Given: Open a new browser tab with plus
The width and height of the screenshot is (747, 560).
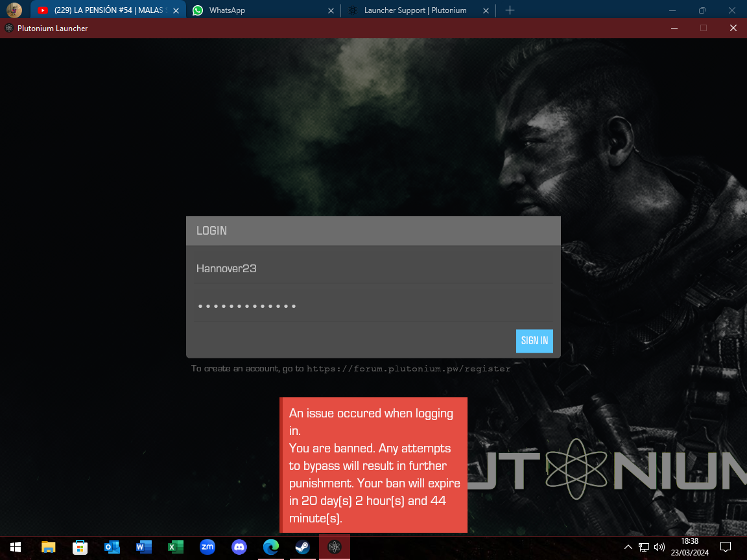Looking at the screenshot, I should tap(510, 10).
